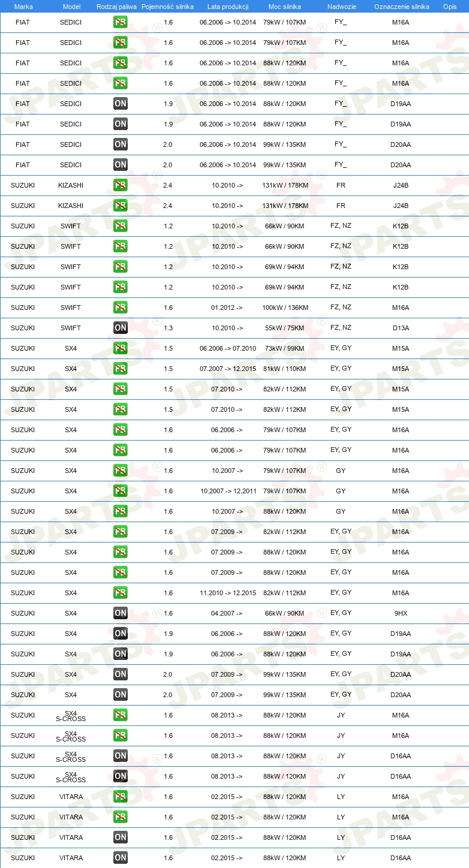
Task: Select the 07.2007 -> 12.2015 date cell
Action: pyautogui.click(x=228, y=369)
